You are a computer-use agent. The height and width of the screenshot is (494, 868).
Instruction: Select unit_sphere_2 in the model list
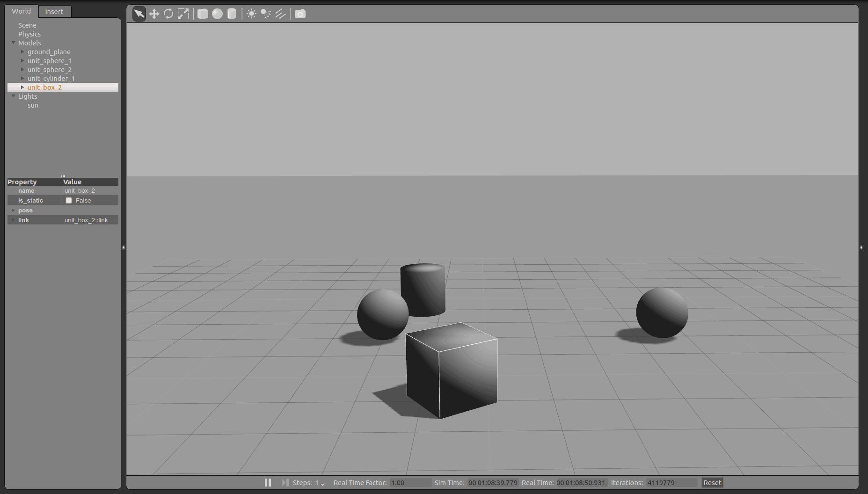pyautogui.click(x=50, y=70)
